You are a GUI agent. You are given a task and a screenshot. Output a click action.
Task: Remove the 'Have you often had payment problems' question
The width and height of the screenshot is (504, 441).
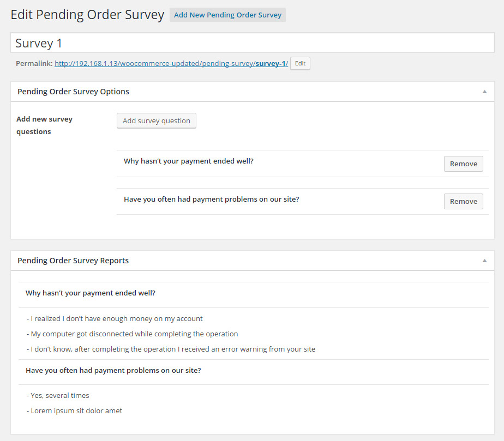tap(463, 201)
